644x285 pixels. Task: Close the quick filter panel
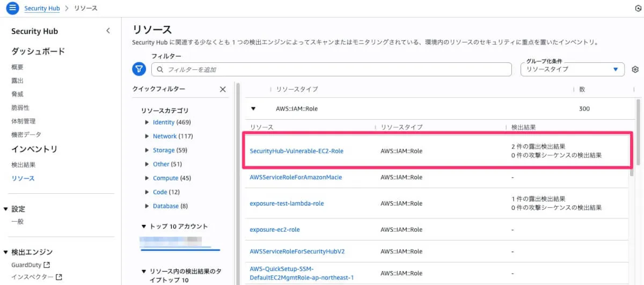[223, 89]
